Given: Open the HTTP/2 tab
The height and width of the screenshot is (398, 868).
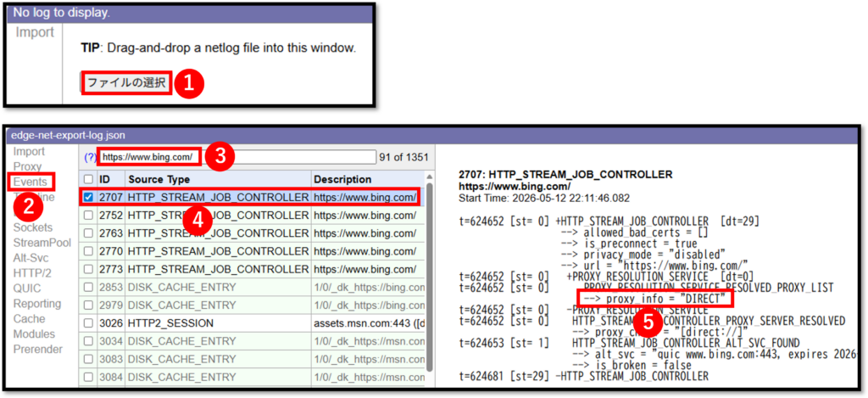Looking at the screenshot, I should click(x=31, y=272).
